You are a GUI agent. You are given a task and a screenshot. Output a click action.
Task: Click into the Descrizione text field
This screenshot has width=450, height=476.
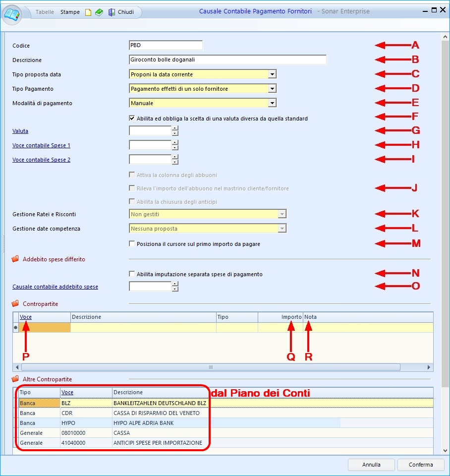pyautogui.click(x=227, y=60)
